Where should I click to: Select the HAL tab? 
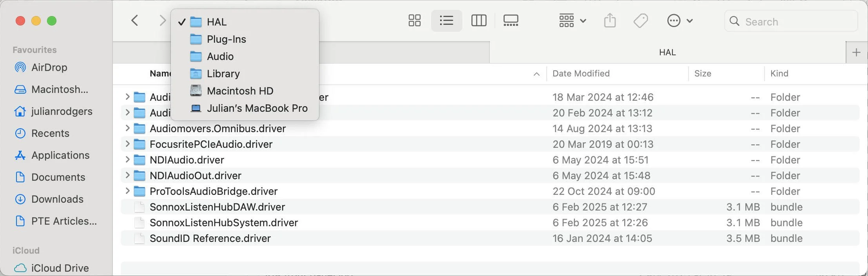[x=667, y=52]
